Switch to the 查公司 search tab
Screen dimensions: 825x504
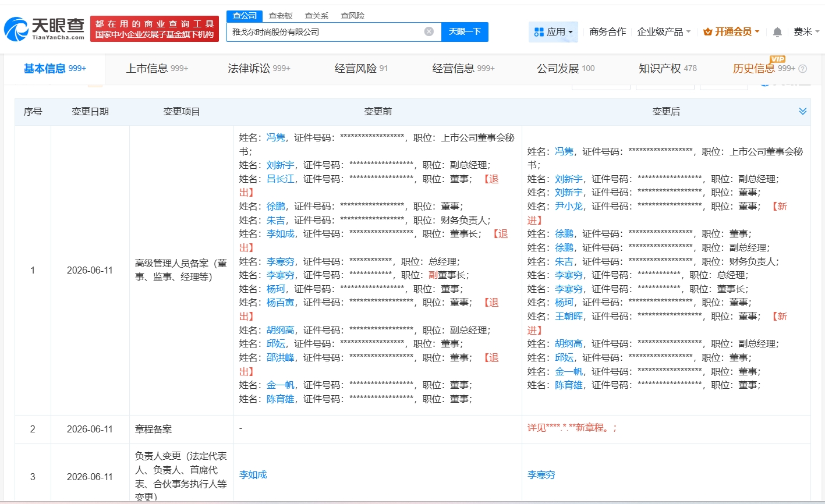tap(245, 16)
